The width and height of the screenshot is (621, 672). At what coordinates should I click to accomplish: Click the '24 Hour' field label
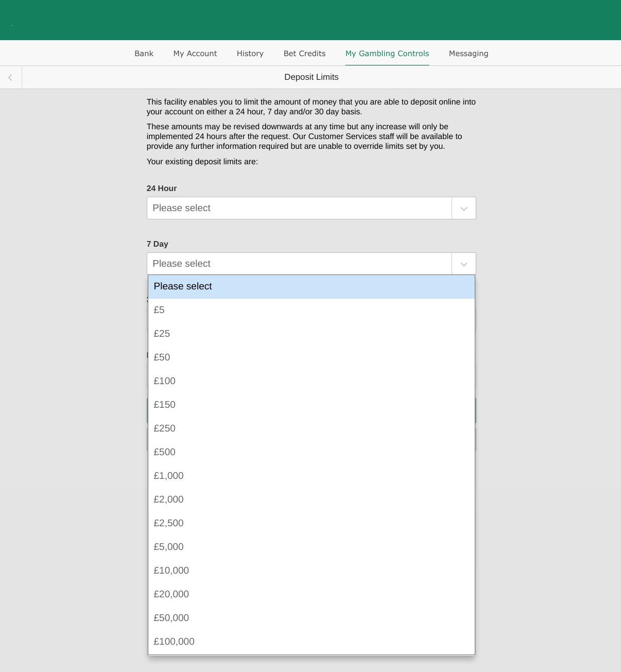[x=162, y=188]
